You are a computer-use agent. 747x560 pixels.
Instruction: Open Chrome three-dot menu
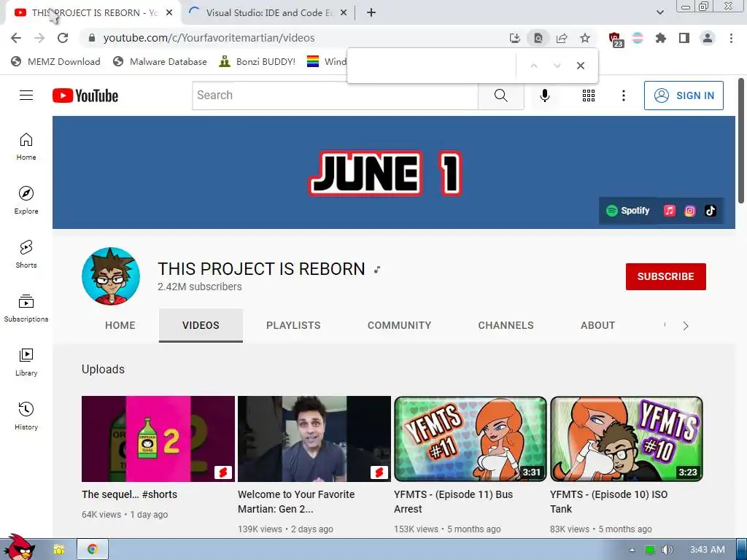click(x=731, y=38)
